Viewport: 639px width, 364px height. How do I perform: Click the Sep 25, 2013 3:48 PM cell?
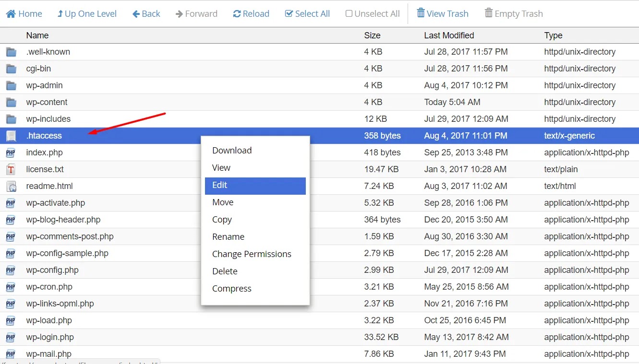tap(466, 153)
